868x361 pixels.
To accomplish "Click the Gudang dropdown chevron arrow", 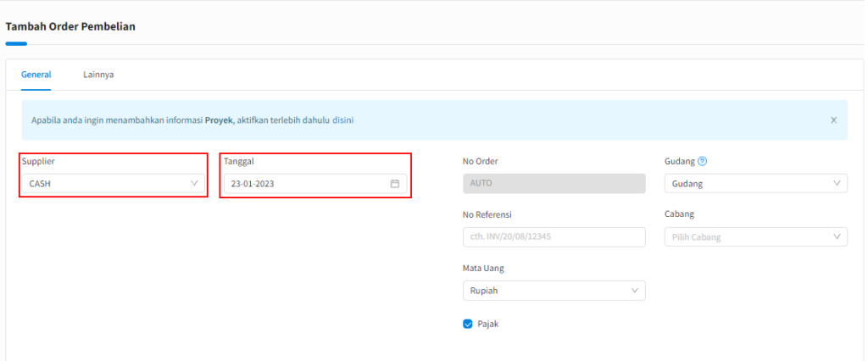I will tap(837, 183).
